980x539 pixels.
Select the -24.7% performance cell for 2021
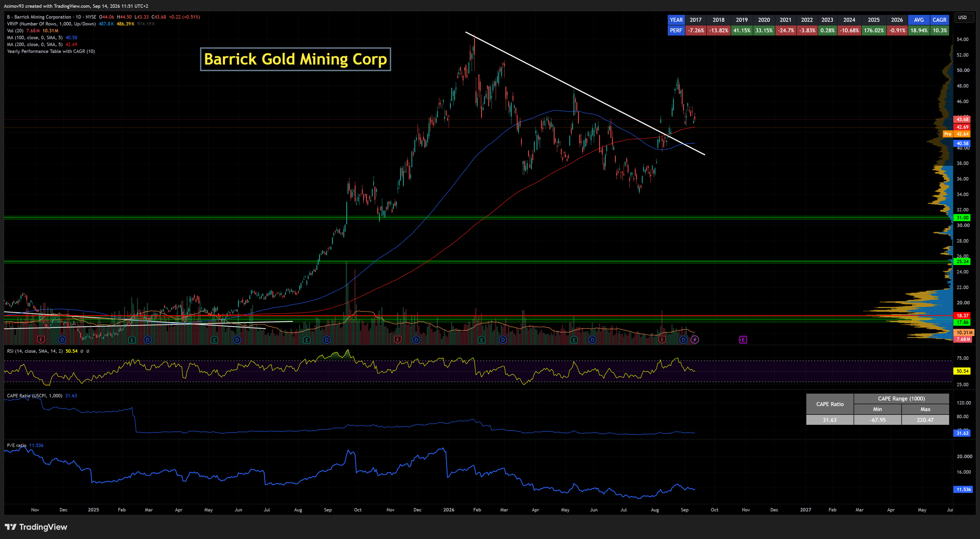click(x=786, y=30)
